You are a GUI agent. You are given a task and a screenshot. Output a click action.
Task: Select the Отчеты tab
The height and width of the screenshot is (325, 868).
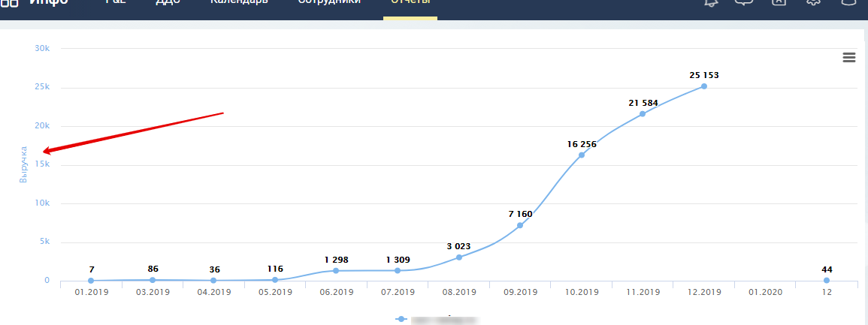(x=410, y=2)
